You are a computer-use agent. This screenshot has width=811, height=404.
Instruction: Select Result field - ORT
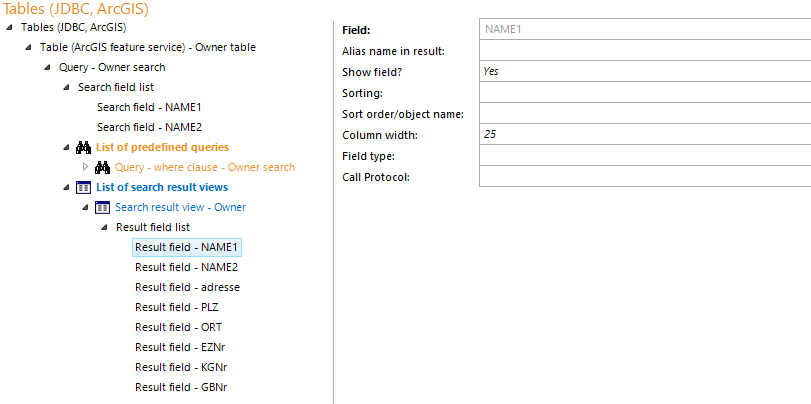click(178, 327)
